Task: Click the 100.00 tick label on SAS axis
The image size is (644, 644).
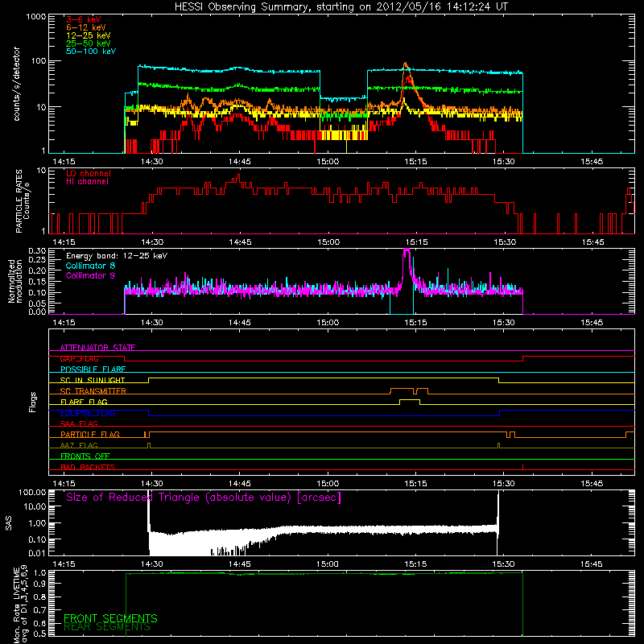Action: [x=32, y=492]
